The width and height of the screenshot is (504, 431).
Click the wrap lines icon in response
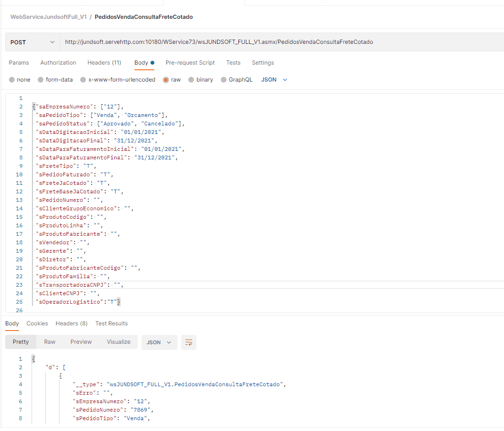[188, 342]
